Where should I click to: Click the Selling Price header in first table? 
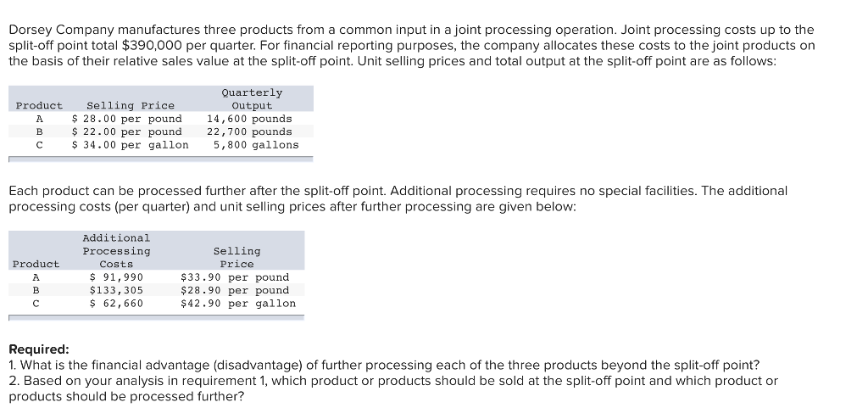(131, 105)
